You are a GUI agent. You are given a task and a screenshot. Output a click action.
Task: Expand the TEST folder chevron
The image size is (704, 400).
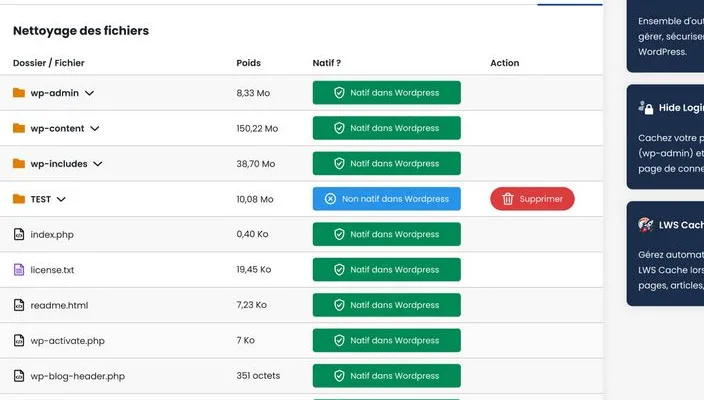pos(61,199)
